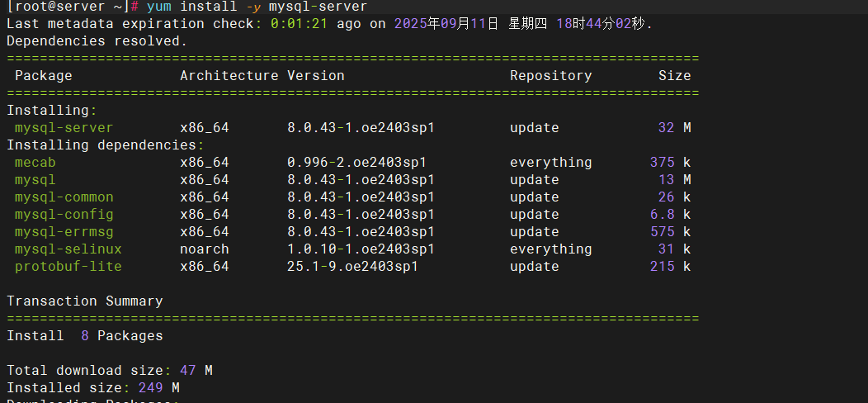868x403 pixels.
Task: Click 'noarch' architecture for mysql-selinux
Action: pos(205,249)
